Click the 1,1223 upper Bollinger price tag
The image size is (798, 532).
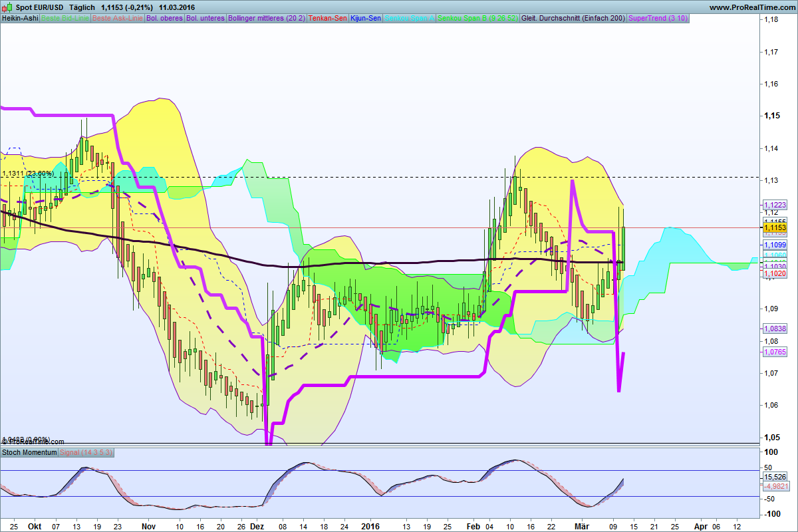pos(775,204)
